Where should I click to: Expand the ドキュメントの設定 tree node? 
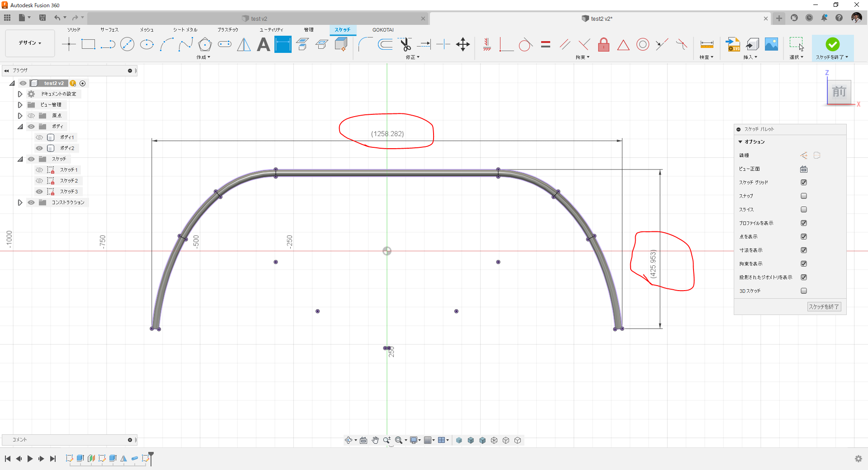pos(20,94)
